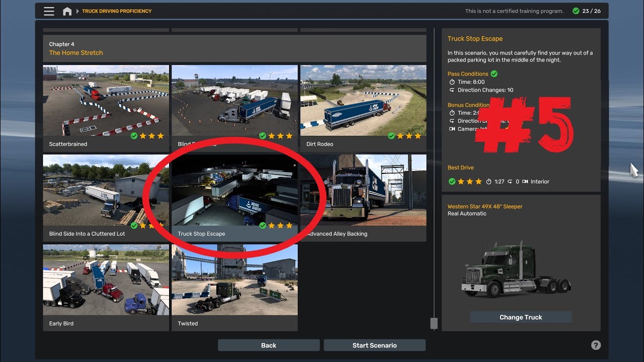The image size is (644, 362).
Task: Click the gold stars in Best Drive row
Action: click(x=470, y=182)
